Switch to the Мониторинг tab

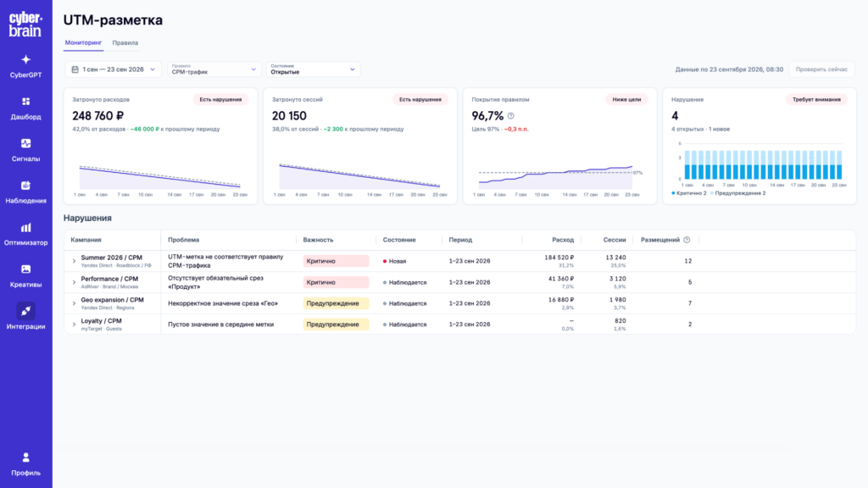[x=84, y=42]
